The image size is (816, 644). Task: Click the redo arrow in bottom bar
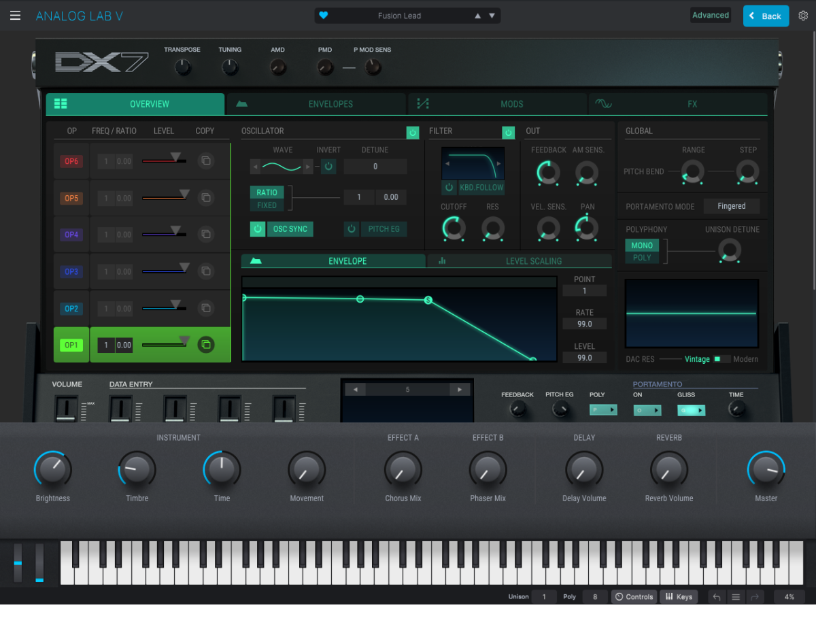(754, 597)
